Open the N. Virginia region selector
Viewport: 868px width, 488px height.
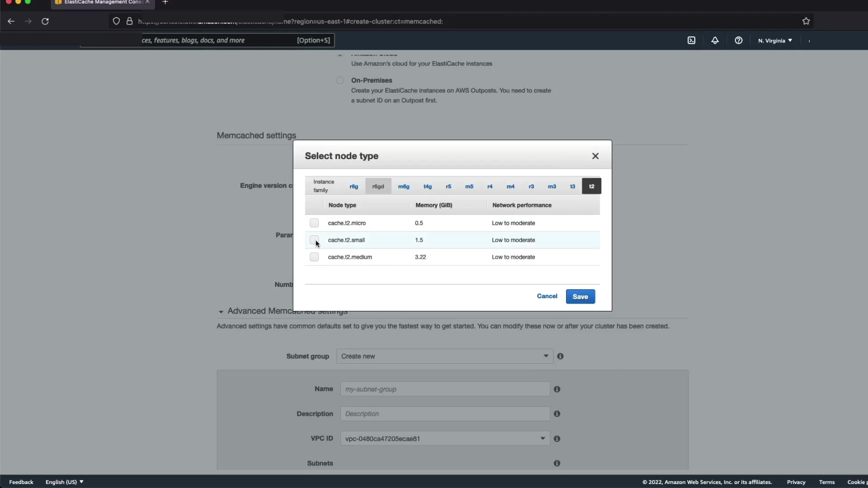[775, 41]
